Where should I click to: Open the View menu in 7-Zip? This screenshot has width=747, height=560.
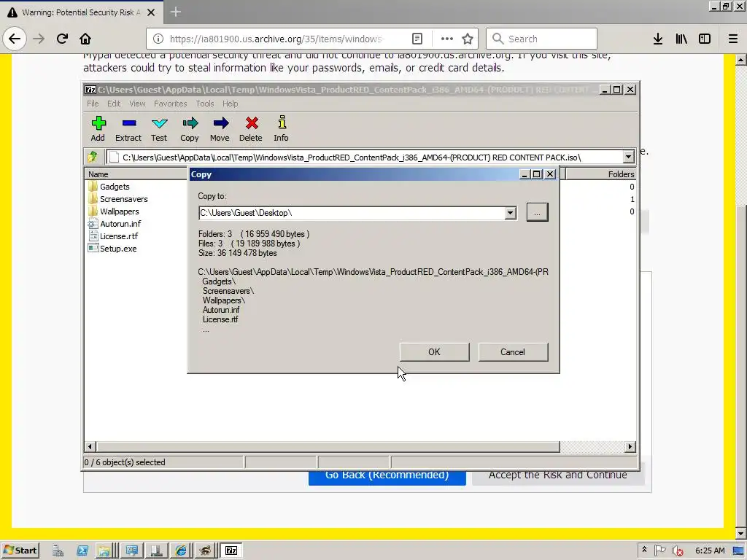tap(137, 104)
